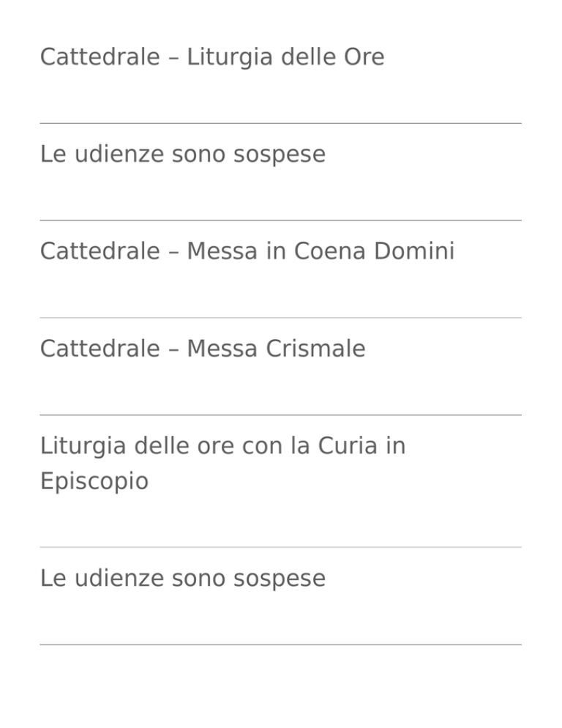This screenshot has width=562, height=728.
Task: Click the capitalized word Ore
Action: click(x=364, y=58)
